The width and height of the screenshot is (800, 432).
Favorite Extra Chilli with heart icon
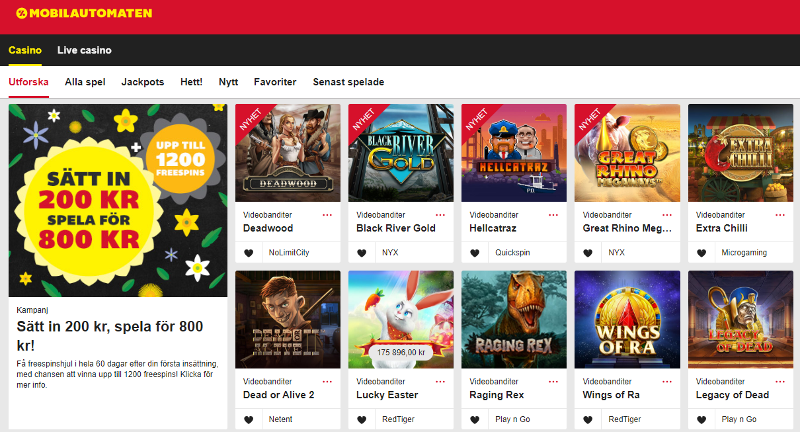click(x=702, y=252)
